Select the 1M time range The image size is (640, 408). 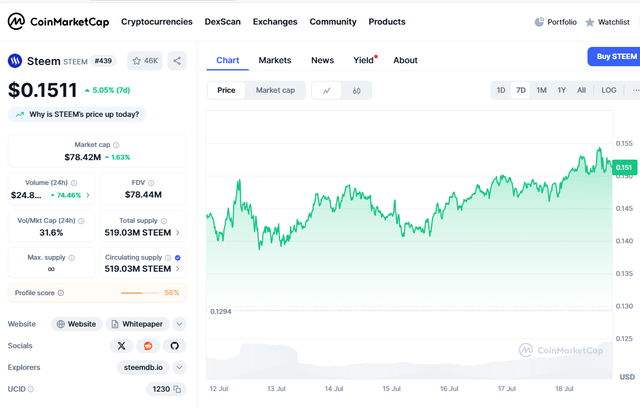[x=541, y=90]
